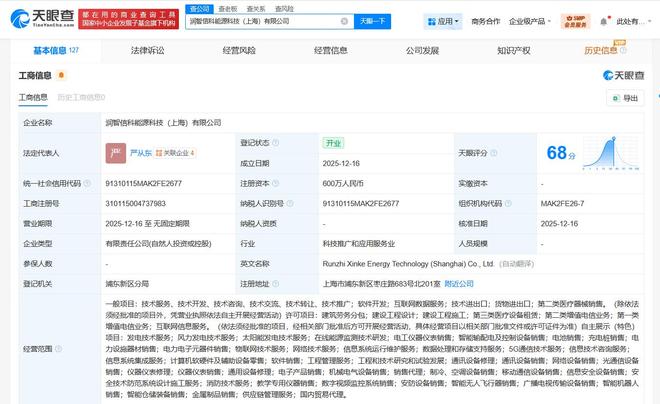Select the 查风险 search tab

coord(284,9)
